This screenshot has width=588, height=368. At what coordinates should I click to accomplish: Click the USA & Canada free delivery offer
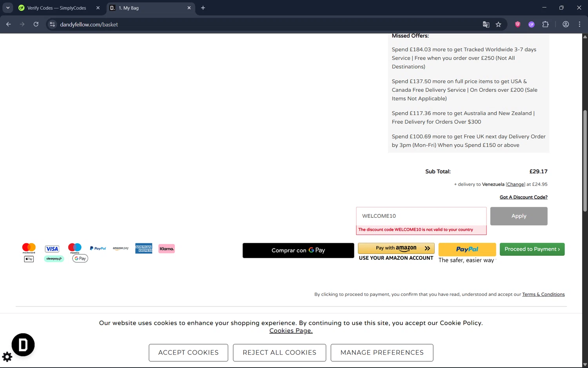coord(465,90)
